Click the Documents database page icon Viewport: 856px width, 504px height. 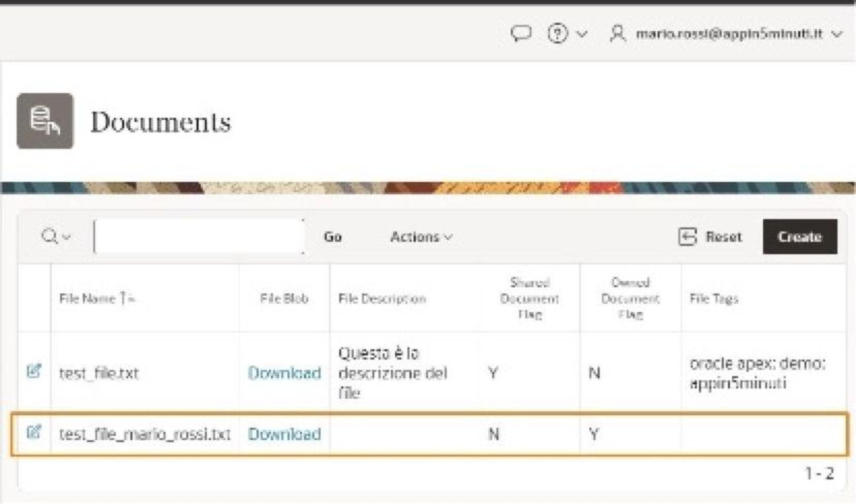(x=45, y=121)
